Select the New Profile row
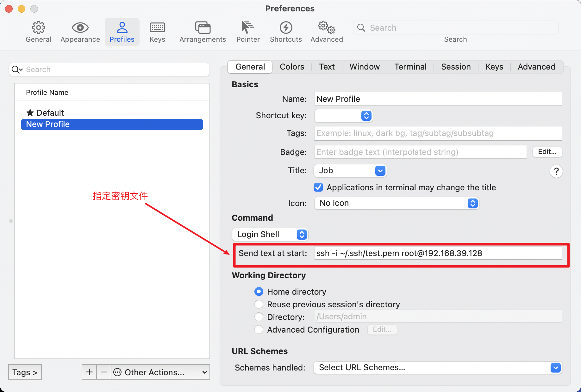581x392 pixels. pyautogui.click(x=112, y=124)
